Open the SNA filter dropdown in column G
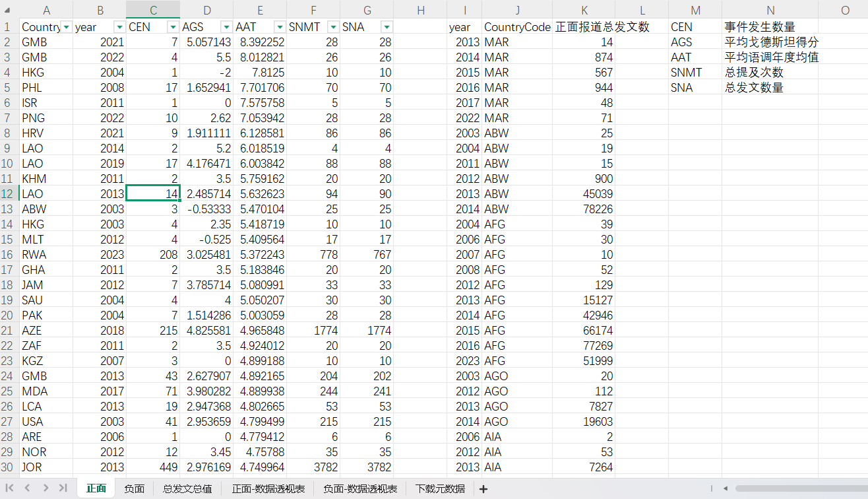 click(387, 27)
